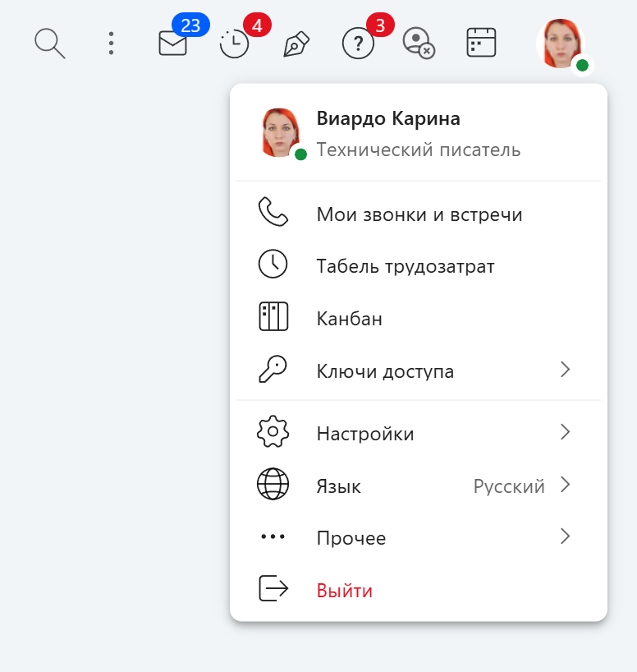Open the clock icon with badge 4
The image size is (637, 672).
pos(234,44)
